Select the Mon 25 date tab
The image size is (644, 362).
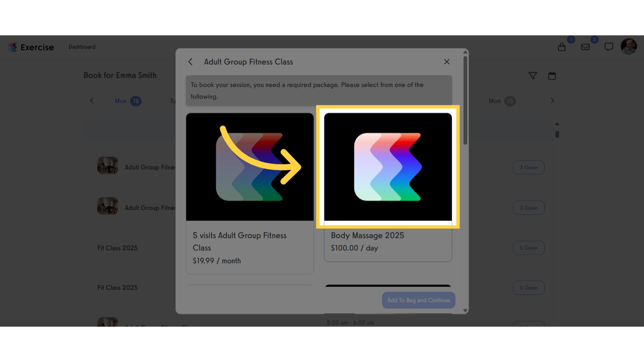point(502,101)
